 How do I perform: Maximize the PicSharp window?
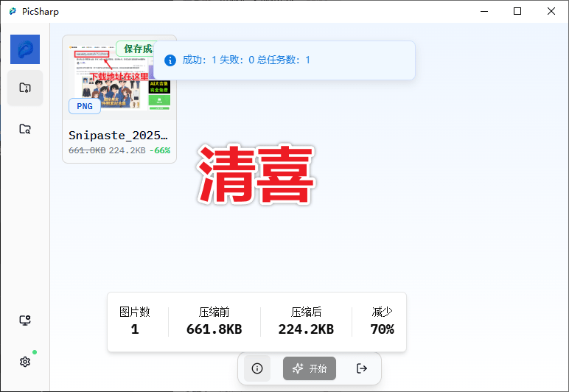[517, 11]
